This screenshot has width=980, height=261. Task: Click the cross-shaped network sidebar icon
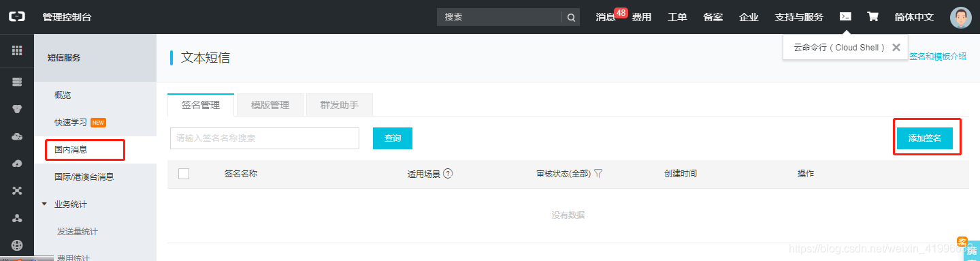17,191
